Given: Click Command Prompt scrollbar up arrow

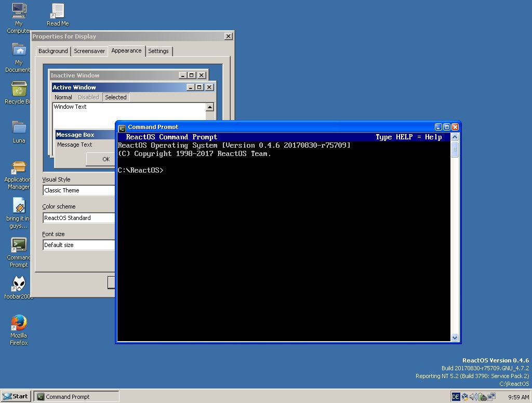Looking at the screenshot, I should [455, 137].
